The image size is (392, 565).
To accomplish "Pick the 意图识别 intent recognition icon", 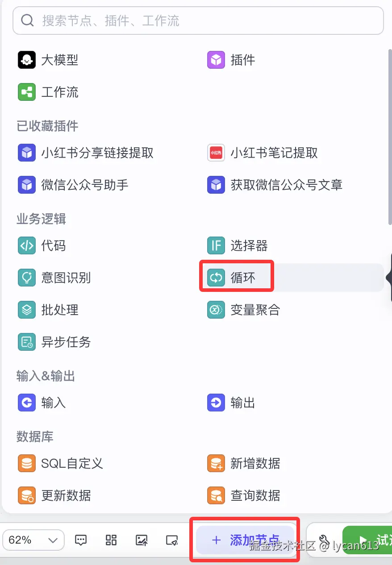I will (27, 278).
